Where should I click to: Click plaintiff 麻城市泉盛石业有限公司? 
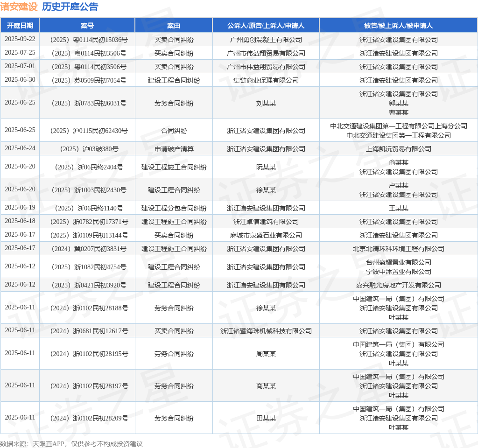[266, 235]
